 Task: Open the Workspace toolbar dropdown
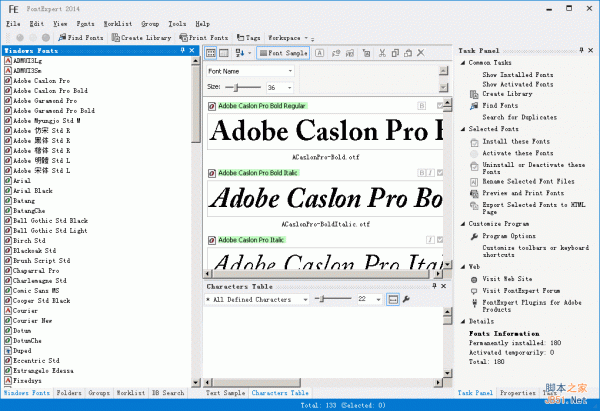pos(288,38)
